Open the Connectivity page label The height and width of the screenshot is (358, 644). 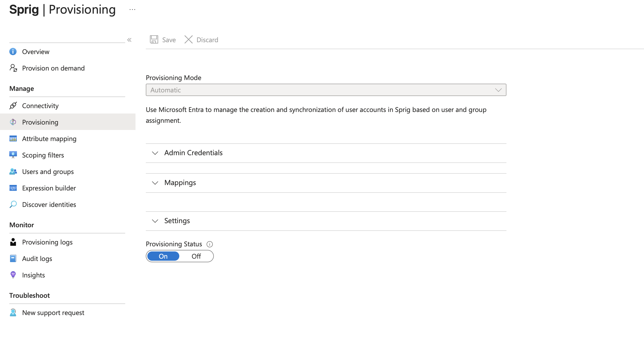click(x=40, y=106)
